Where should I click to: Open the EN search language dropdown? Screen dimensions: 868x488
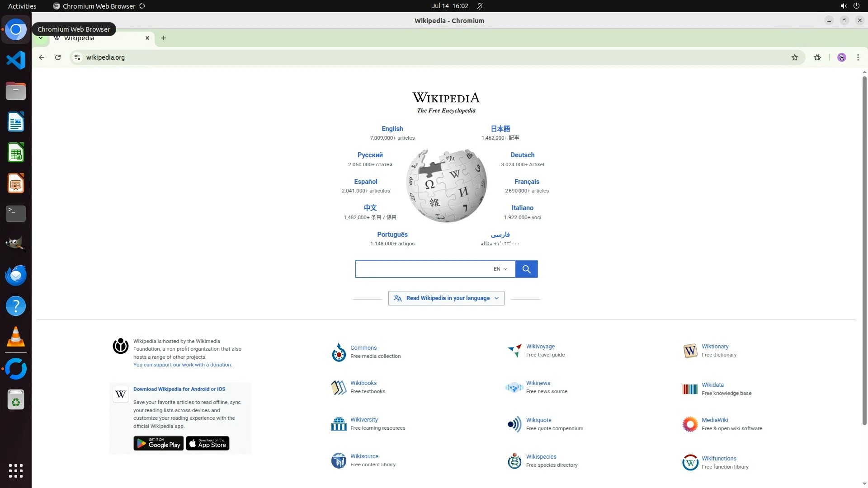pyautogui.click(x=500, y=269)
